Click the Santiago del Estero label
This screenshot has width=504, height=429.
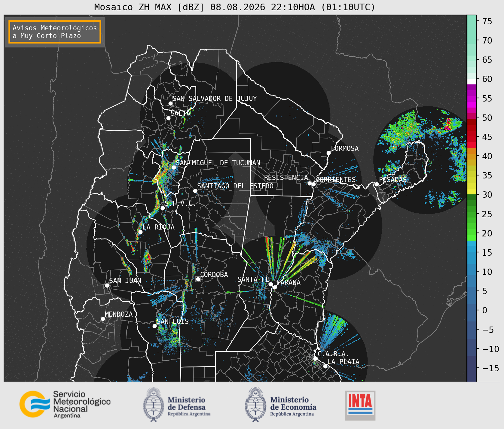point(235,186)
